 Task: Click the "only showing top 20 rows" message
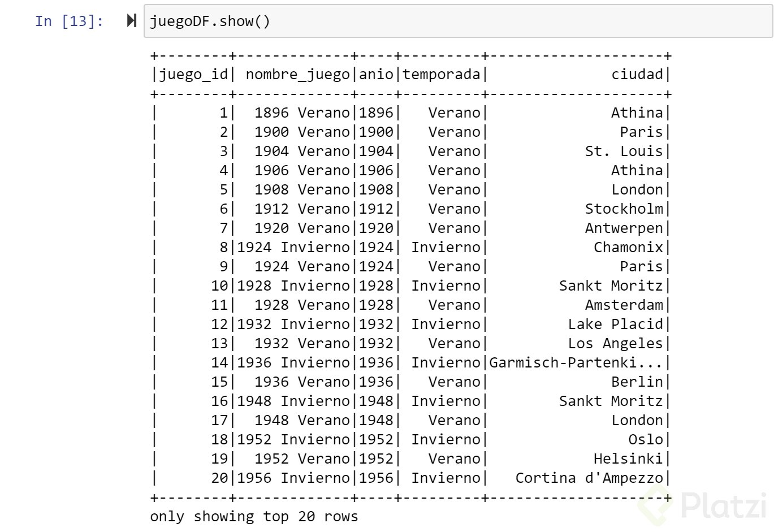click(x=254, y=516)
